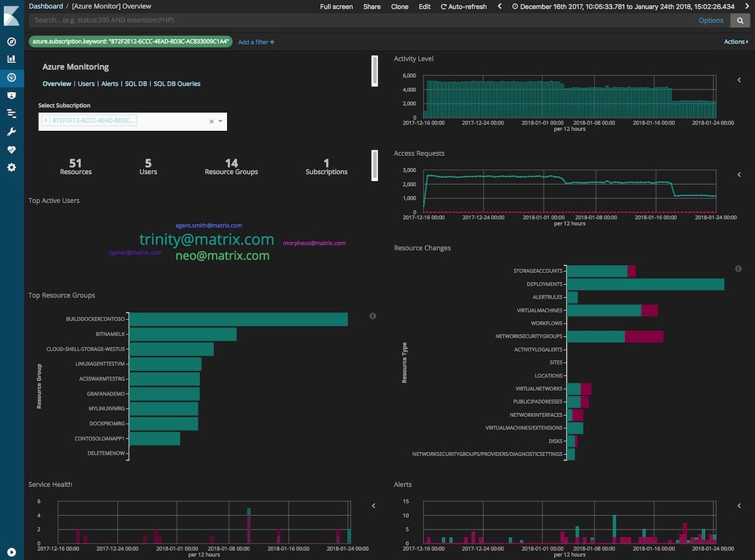The height and width of the screenshot is (560, 755).
Task: Select trinity@matrix.com in tag cloud
Action: point(206,239)
